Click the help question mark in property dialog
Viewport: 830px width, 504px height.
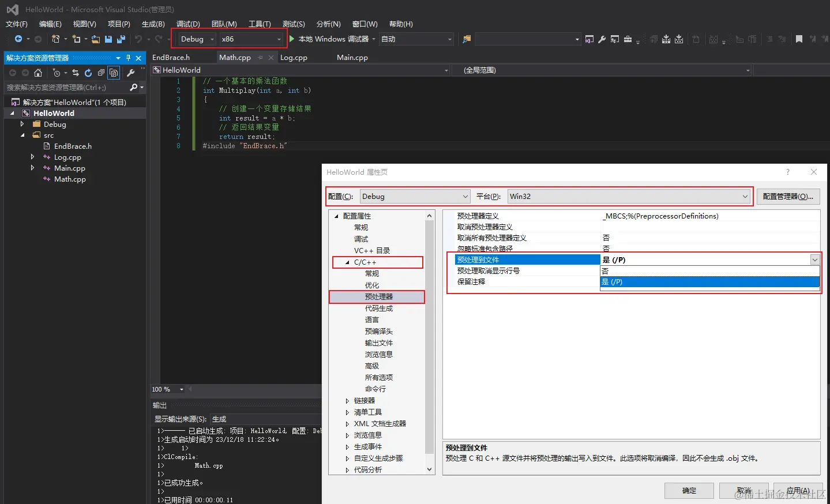(x=788, y=172)
